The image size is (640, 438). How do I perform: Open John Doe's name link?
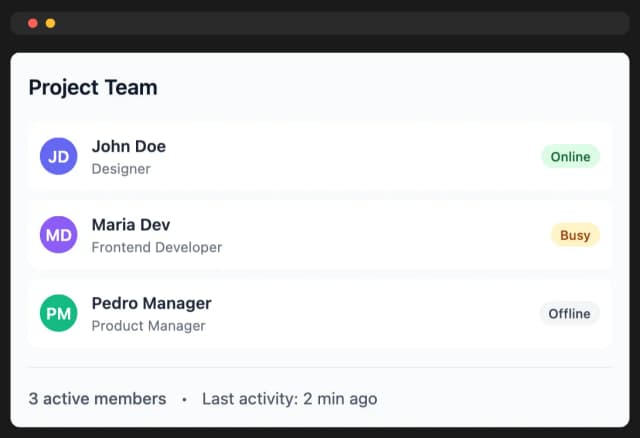[x=128, y=146]
